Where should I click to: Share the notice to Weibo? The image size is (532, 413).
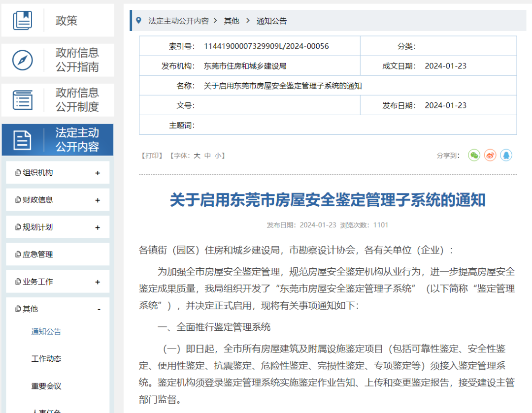click(x=490, y=156)
